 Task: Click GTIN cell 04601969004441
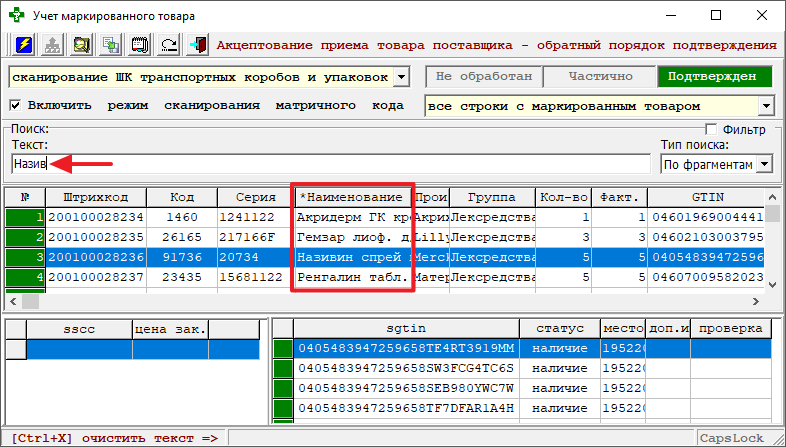[706, 217]
